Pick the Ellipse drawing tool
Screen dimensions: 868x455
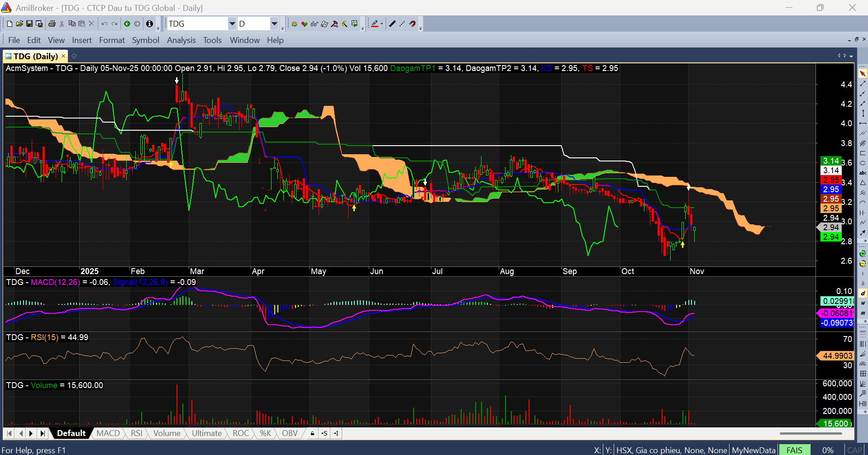coord(863,163)
